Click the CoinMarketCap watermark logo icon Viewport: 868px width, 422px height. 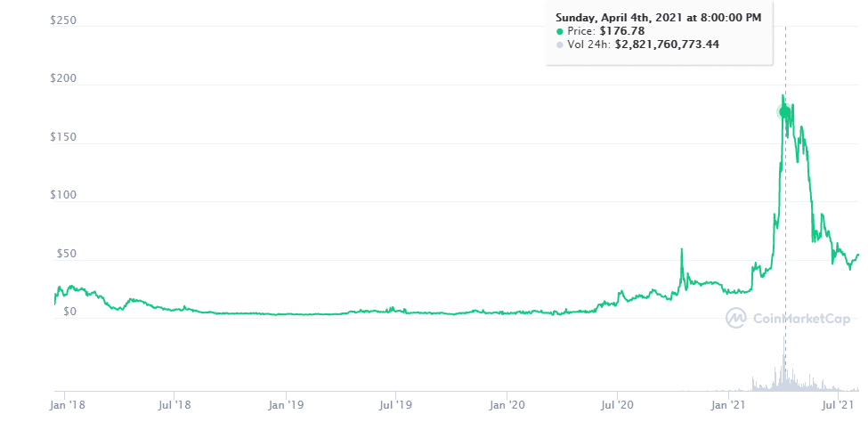tap(735, 318)
